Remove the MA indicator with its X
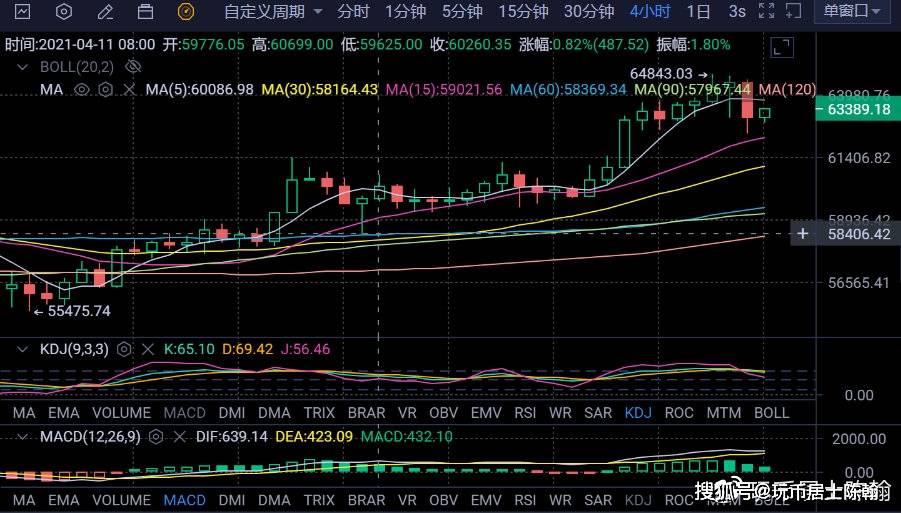 click(x=129, y=90)
